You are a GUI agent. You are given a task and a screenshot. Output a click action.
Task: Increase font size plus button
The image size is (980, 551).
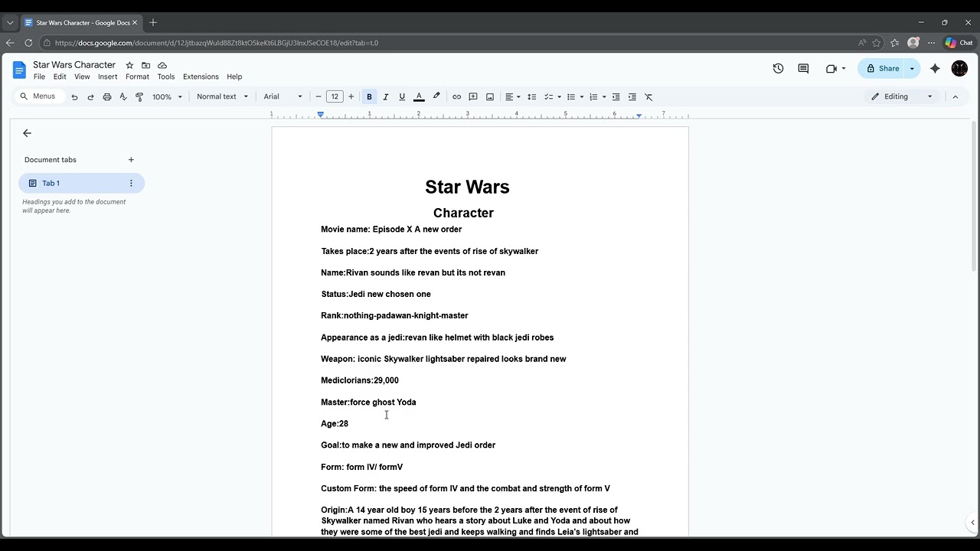(x=351, y=96)
